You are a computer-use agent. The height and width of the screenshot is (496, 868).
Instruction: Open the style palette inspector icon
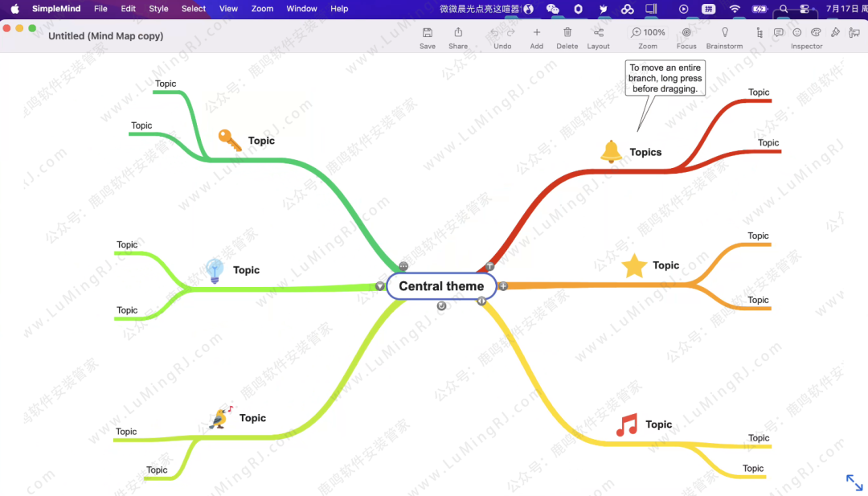pos(816,33)
